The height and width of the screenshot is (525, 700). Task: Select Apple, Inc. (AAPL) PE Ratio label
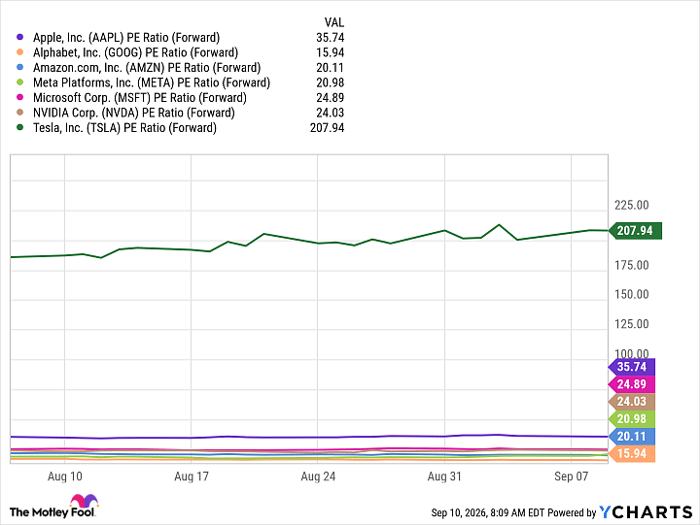coord(126,38)
